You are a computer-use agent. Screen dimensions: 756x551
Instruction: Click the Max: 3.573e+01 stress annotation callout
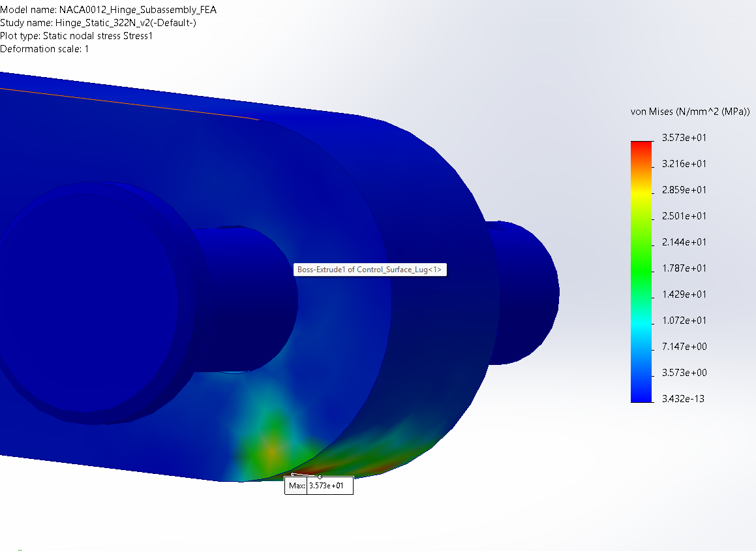click(x=319, y=485)
